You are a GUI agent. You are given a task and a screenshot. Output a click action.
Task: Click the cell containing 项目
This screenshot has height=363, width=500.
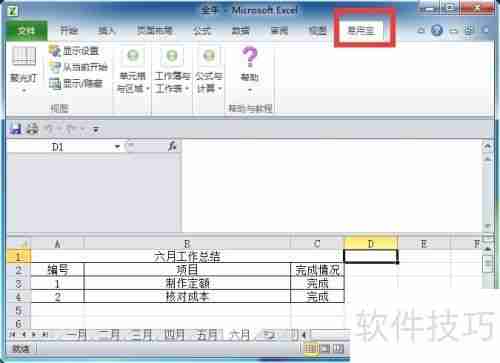[187, 270]
